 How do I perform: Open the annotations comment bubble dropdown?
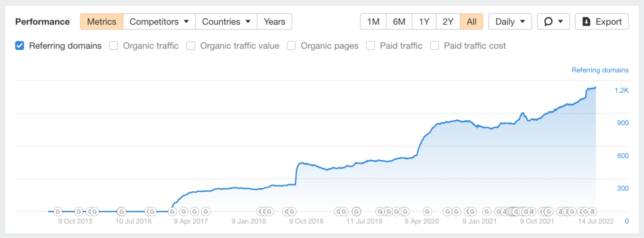pyautogui.click(x=553, y=22)
